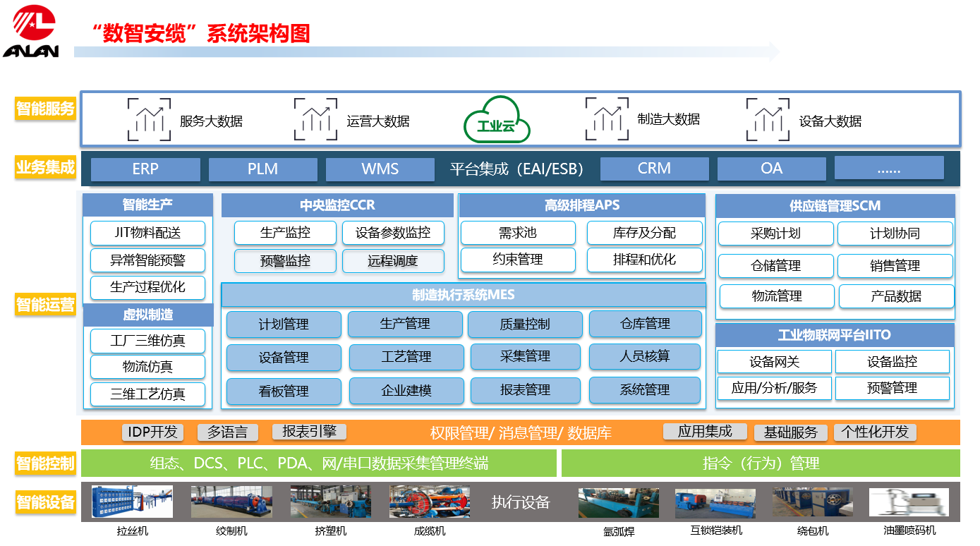
Task: Select the ERP integration block
Action: (145, 169)
